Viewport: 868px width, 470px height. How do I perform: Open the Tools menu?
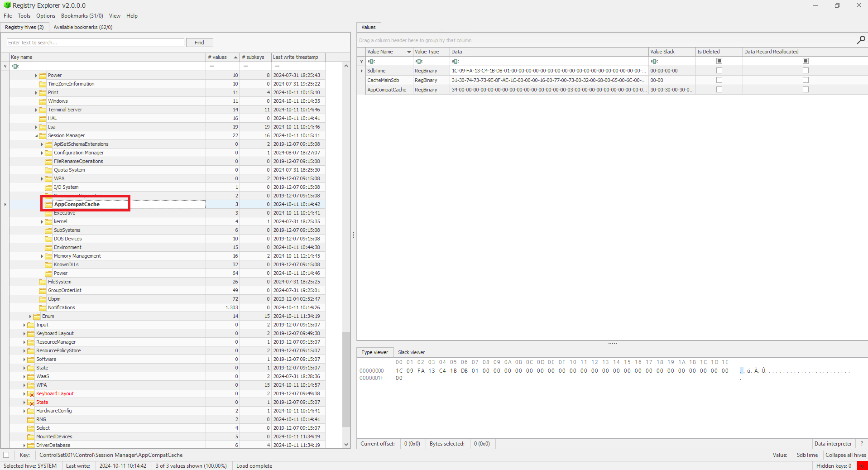point(24,16)
